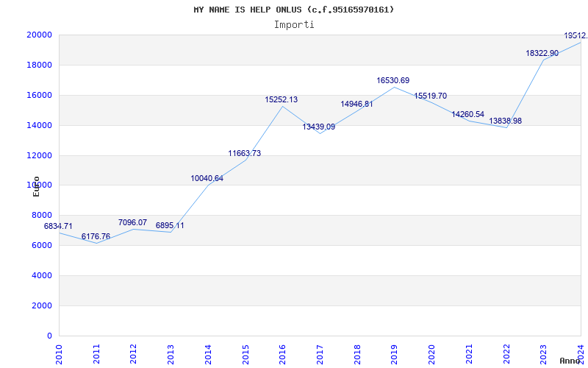Click y-axis value 20000
Image resolution: width=588 pixels, height=368 pixels.
[x=40, y=35]
